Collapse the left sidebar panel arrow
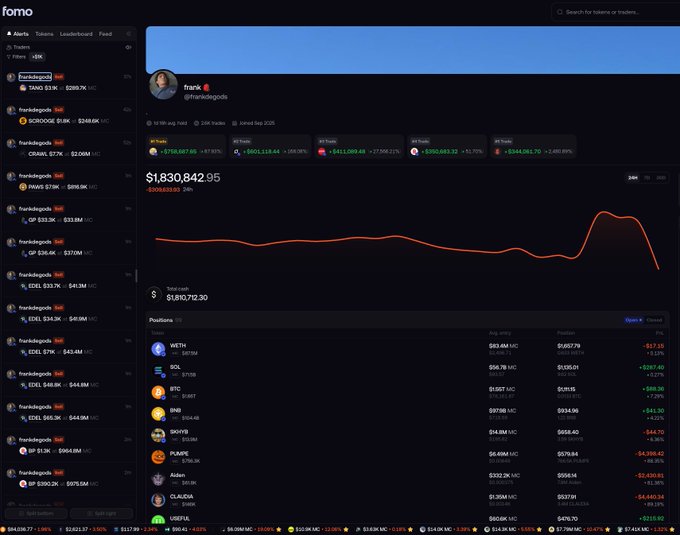The image size is (680, 535). click(128, 34)
